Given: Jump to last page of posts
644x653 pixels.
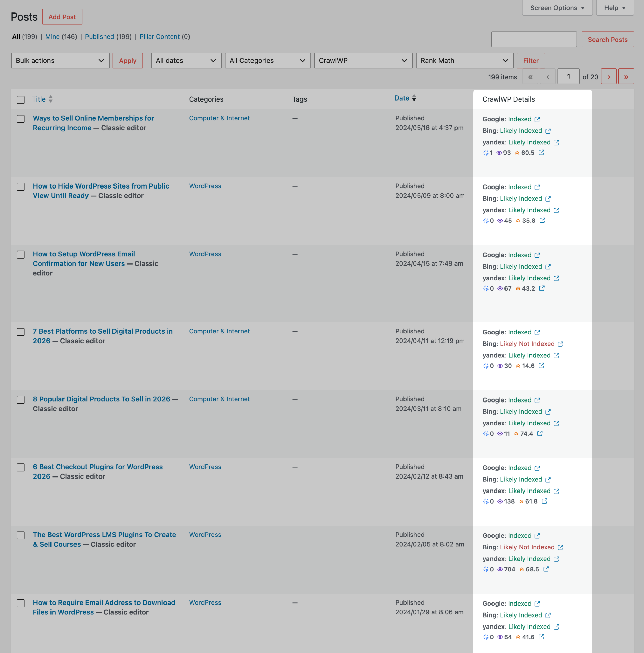Looking at the screenshot, I should click(626, 77).
